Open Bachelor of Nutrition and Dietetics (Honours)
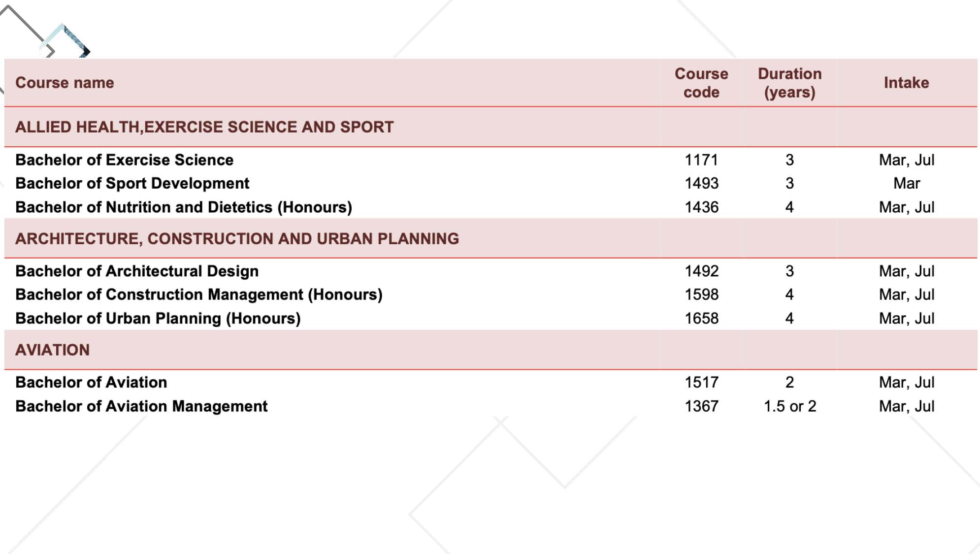 (x=184, y=207)
